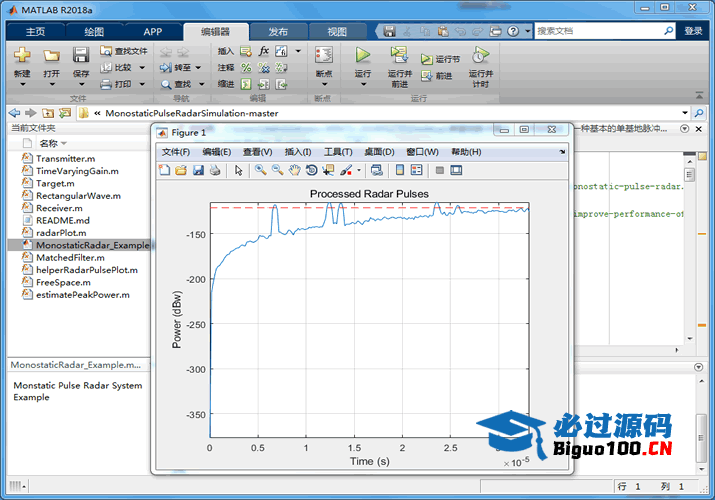Click the 运行节 (Run Section) button
Viewport: 715px width, 500px height.
(440, 59)
